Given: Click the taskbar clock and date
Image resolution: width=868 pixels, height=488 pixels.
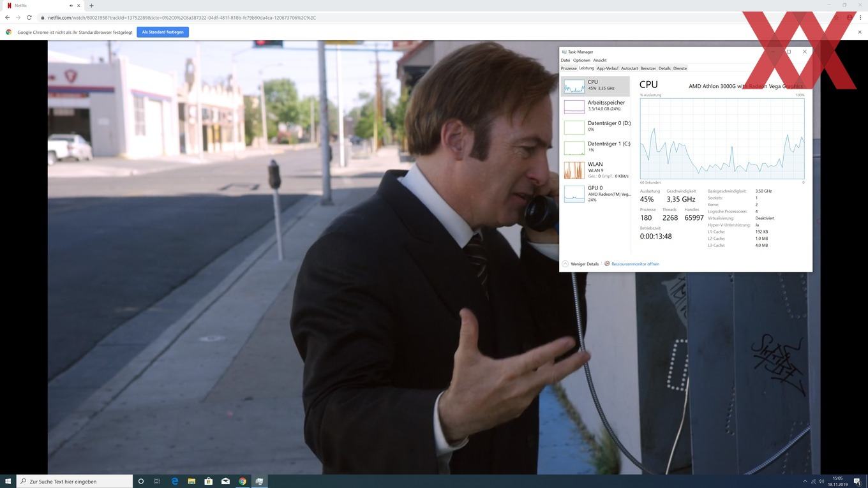Looking at the screenshot, I should click(x=838, y=481).
